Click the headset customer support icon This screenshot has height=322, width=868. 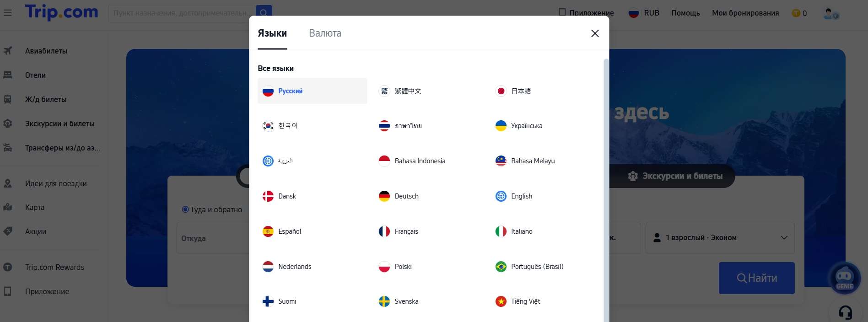[845, 312]
